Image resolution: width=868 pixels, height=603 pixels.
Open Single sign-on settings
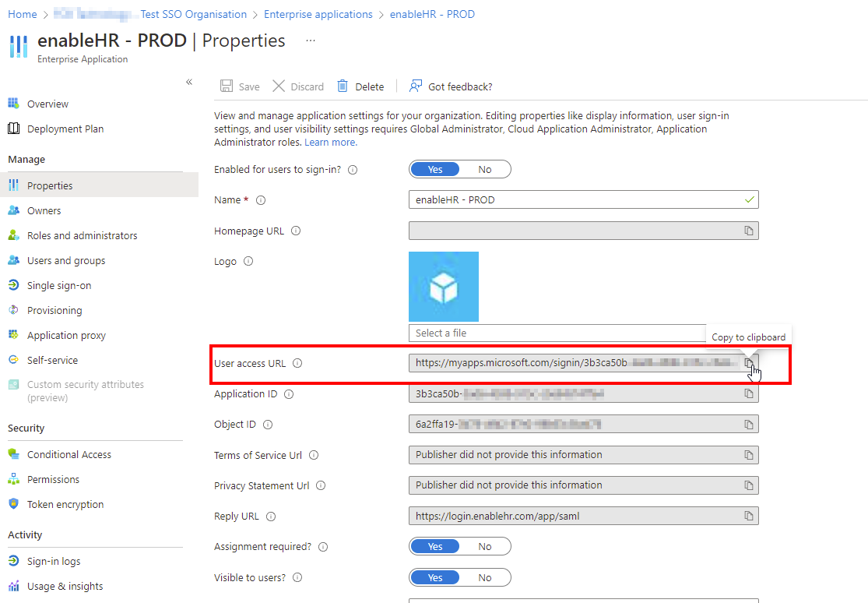[x=58, y=285]
